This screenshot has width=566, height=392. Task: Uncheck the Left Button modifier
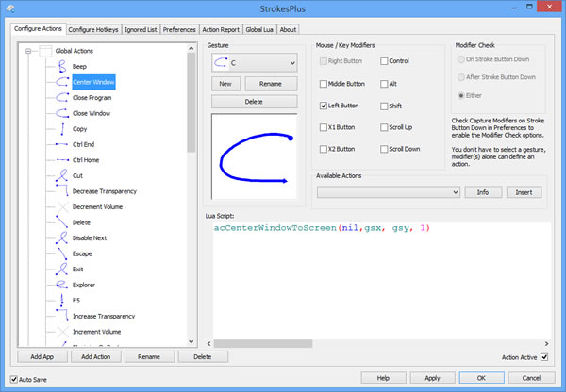(x=325, y=106)
